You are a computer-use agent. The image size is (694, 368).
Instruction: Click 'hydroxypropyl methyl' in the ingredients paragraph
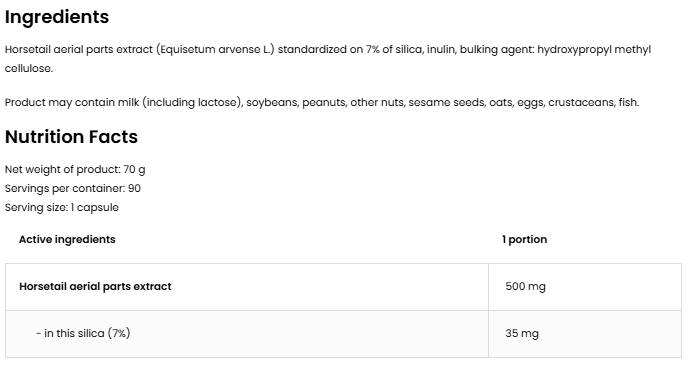(594, 50)
